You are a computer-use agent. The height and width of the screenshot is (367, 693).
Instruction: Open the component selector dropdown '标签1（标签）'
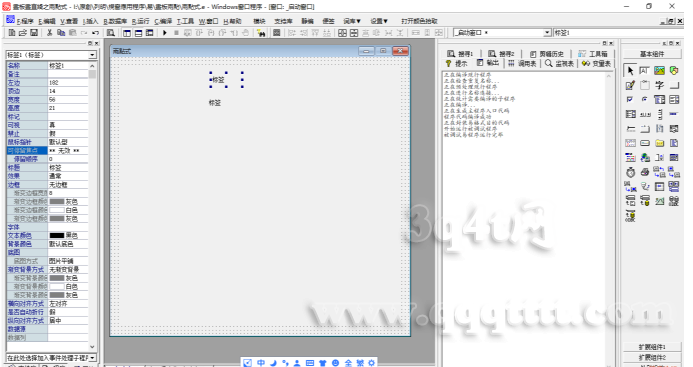coord(92,55)
